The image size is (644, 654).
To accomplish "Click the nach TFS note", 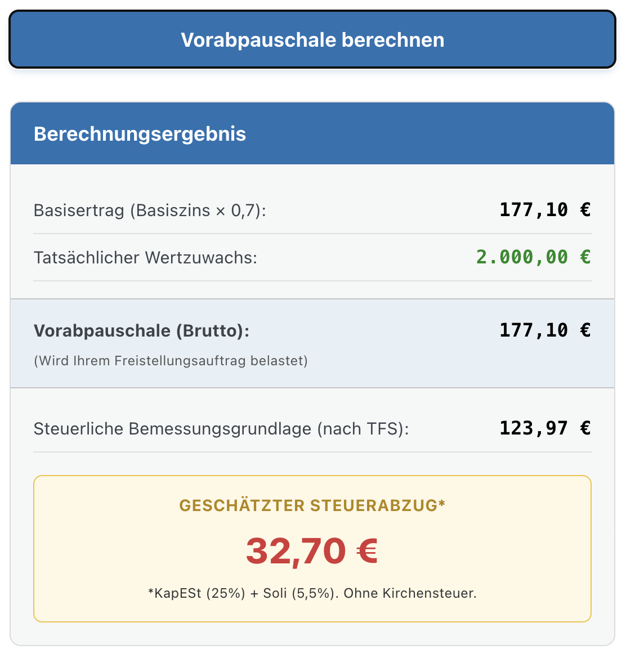I will click(x=362, y=429).
